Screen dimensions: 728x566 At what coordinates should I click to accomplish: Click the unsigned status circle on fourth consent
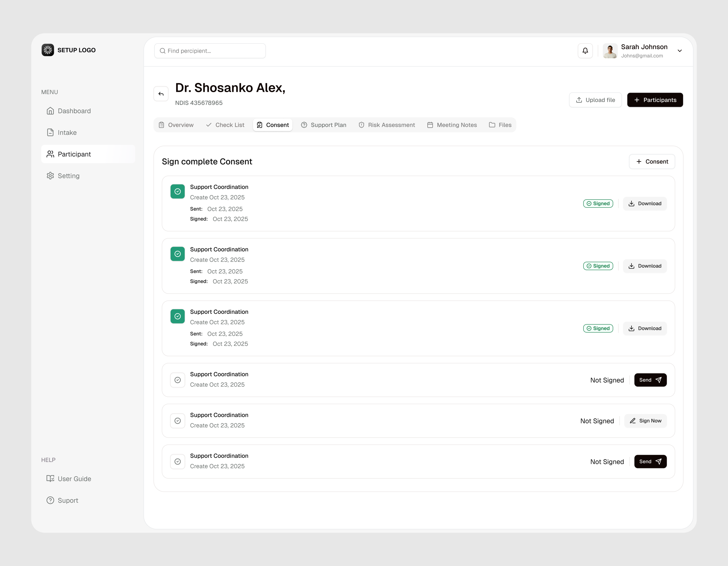click(x=177, y=380)
